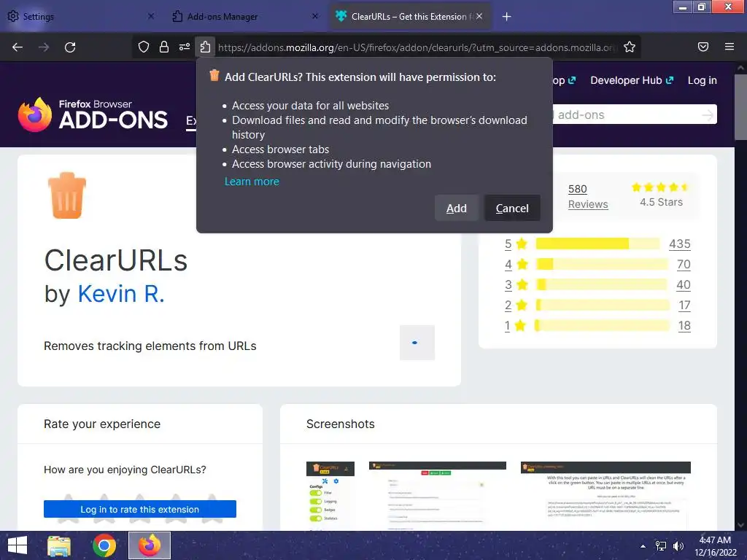The height and width of the screenshot is (560, 747).
Task: Open the 70 four-star reviews count
Action: point(684,264)
